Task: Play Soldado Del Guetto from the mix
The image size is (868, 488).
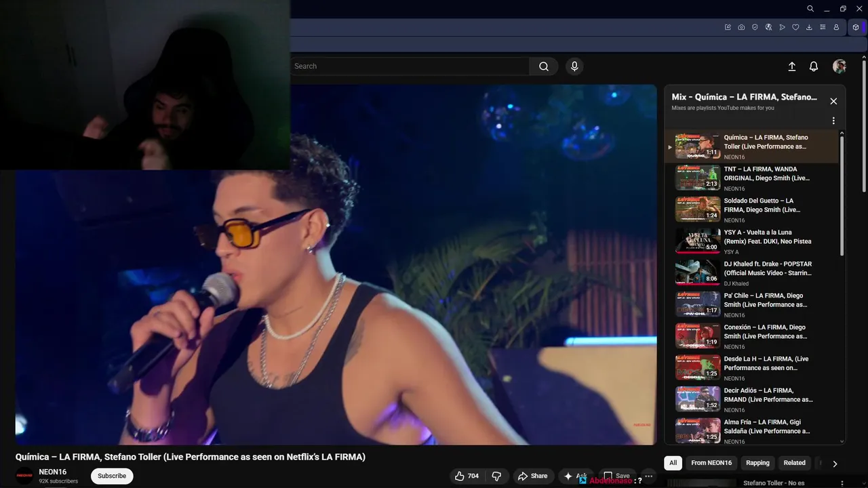Action: tap(753, 210)
